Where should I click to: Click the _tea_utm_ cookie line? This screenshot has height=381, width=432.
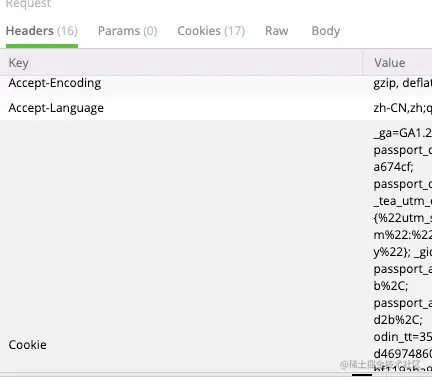402,201
